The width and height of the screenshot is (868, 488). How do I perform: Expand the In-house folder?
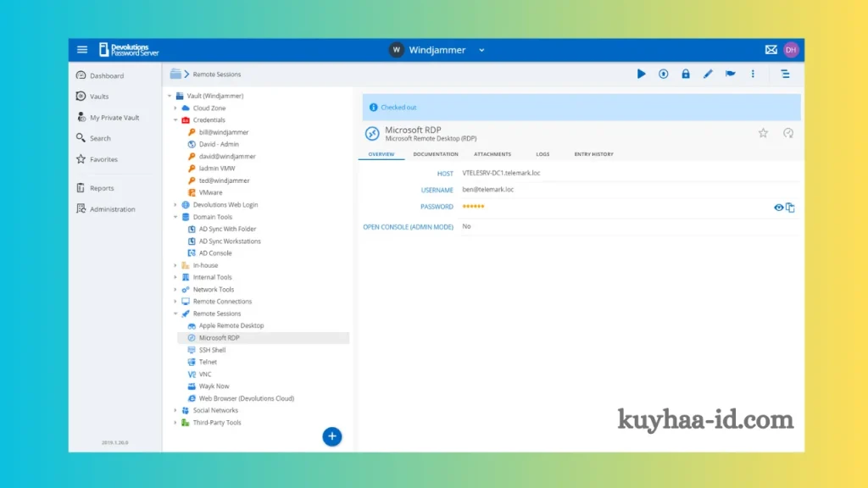tap(175, 265)
